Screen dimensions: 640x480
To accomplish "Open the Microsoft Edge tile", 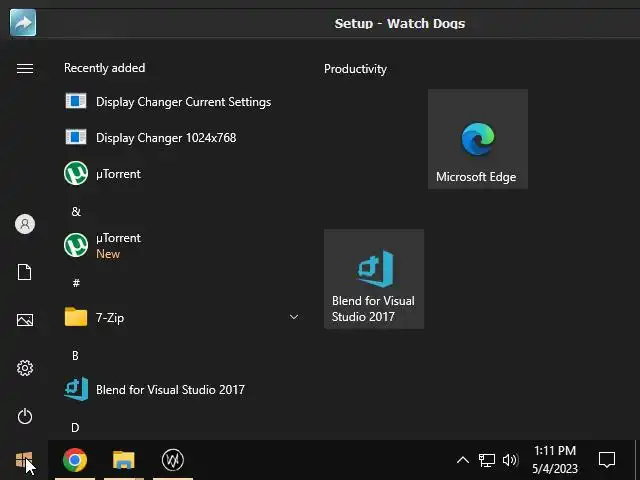I will coord(478,139).
